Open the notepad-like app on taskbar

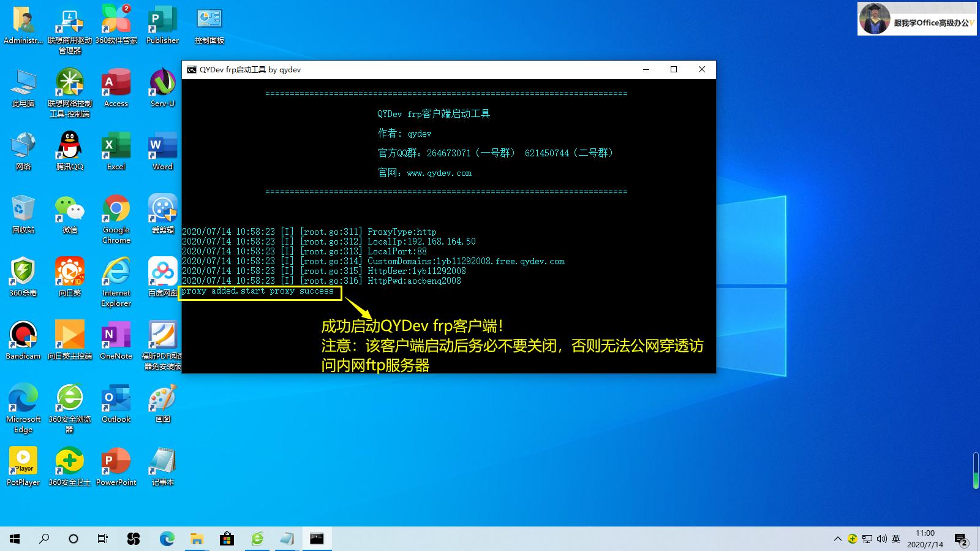point(287,539)
